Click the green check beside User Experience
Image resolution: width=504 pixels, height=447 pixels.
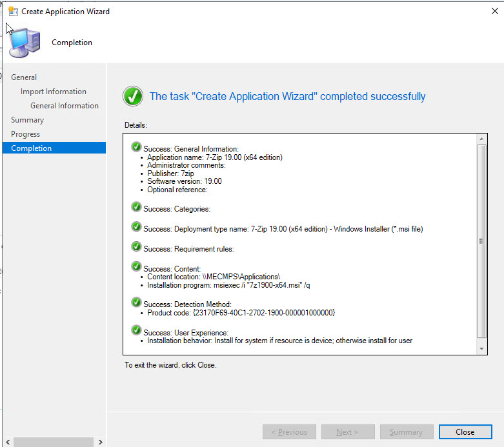click(x=136, y=330)
